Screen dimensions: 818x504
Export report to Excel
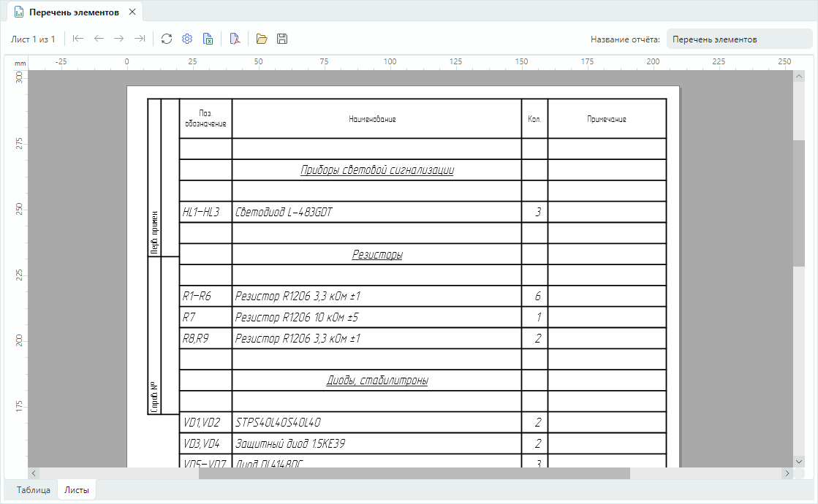coord(208,39)
